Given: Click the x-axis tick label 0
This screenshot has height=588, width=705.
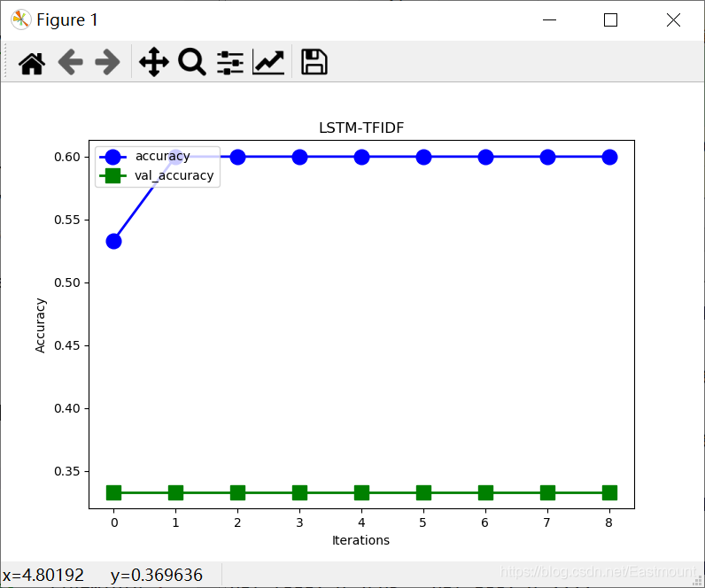Looking at the screenshot, I should pyautogui.click(x=114, y=522).
